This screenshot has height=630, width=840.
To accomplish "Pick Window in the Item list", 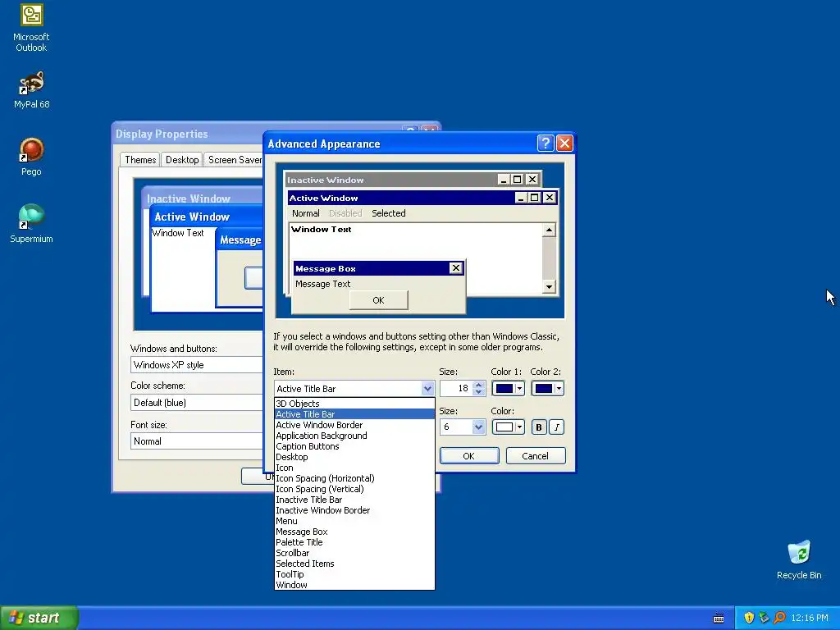I will coord(354,585).
